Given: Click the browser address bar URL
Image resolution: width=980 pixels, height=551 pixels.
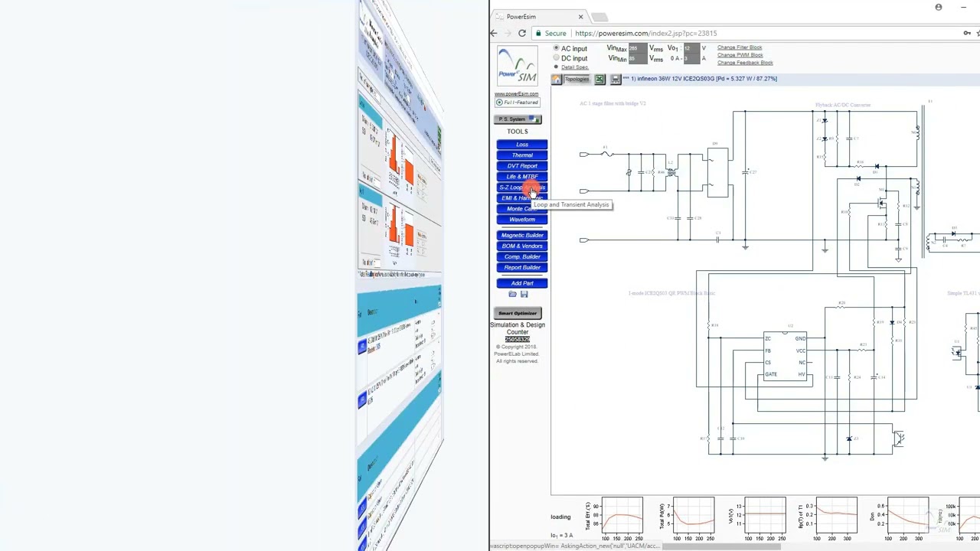Looking at the screenshot, I should point(645,33).
